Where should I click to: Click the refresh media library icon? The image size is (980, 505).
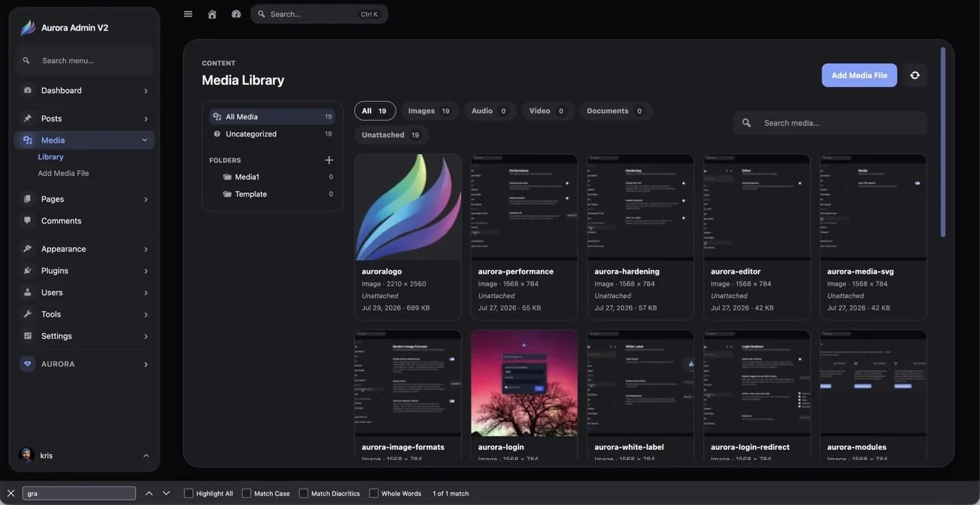click(x=915, y=75)
